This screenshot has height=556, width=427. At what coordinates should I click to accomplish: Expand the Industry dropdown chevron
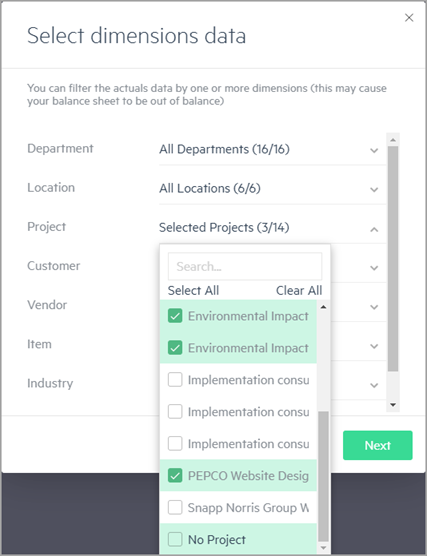point(374,385)
